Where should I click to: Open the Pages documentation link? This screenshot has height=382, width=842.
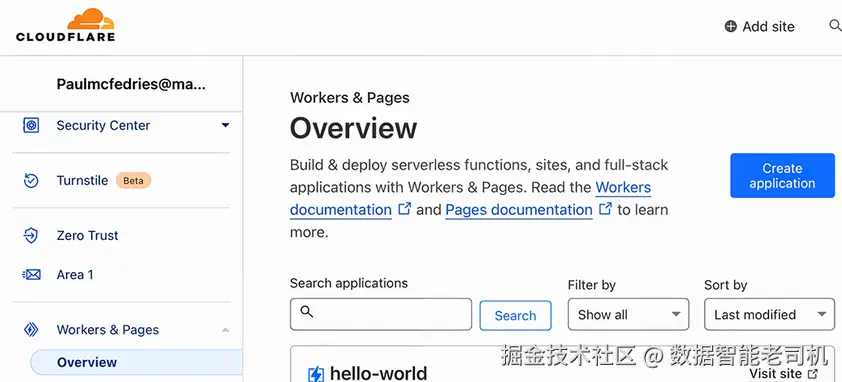point(519,210)
